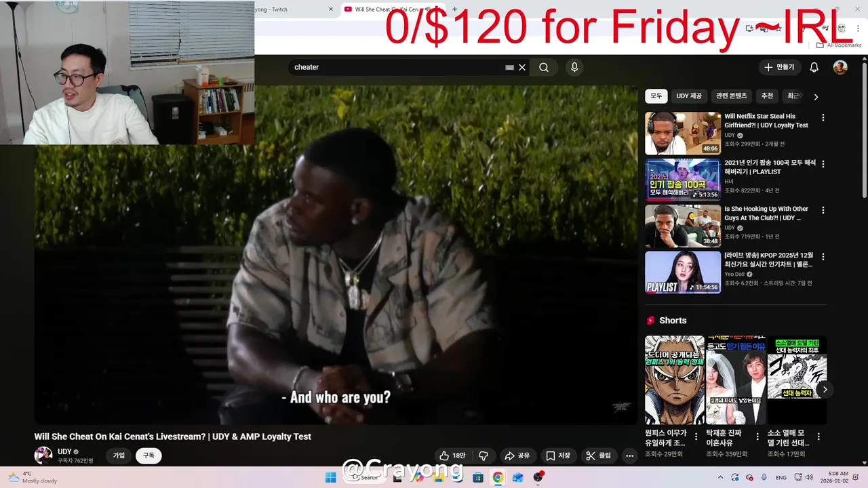Open Chrome's three-dot menu
The height and width of the screenshot is (488, 868).
point(858,28)
